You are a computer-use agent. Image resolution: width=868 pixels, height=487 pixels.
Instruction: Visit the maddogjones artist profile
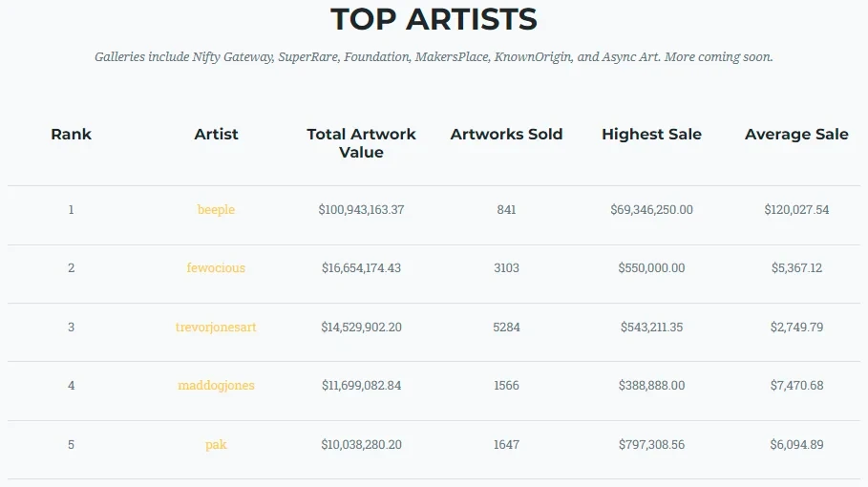[216, 386]
